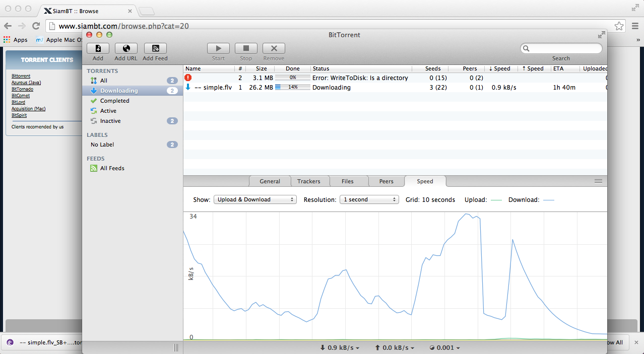Select the Inactive category in sidebar

pyautogui.click(x=133, y=121)
